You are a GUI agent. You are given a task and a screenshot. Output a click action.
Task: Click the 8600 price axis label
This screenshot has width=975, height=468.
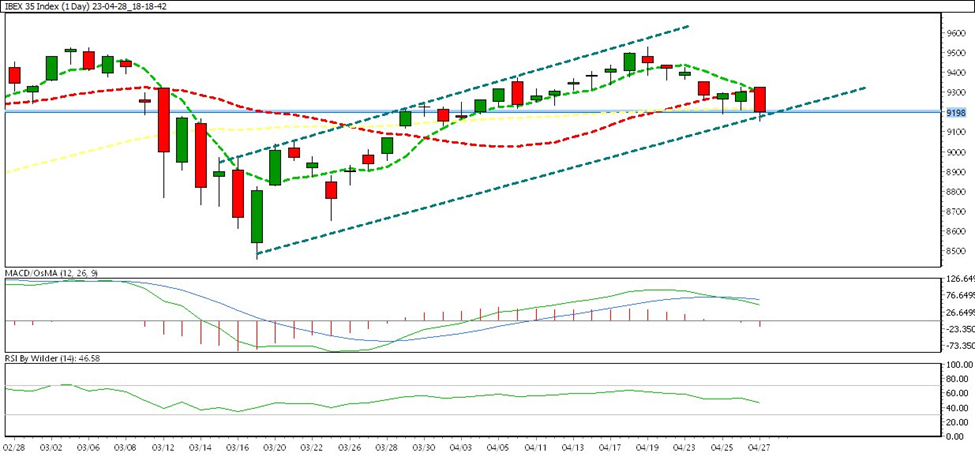point(958,231)
